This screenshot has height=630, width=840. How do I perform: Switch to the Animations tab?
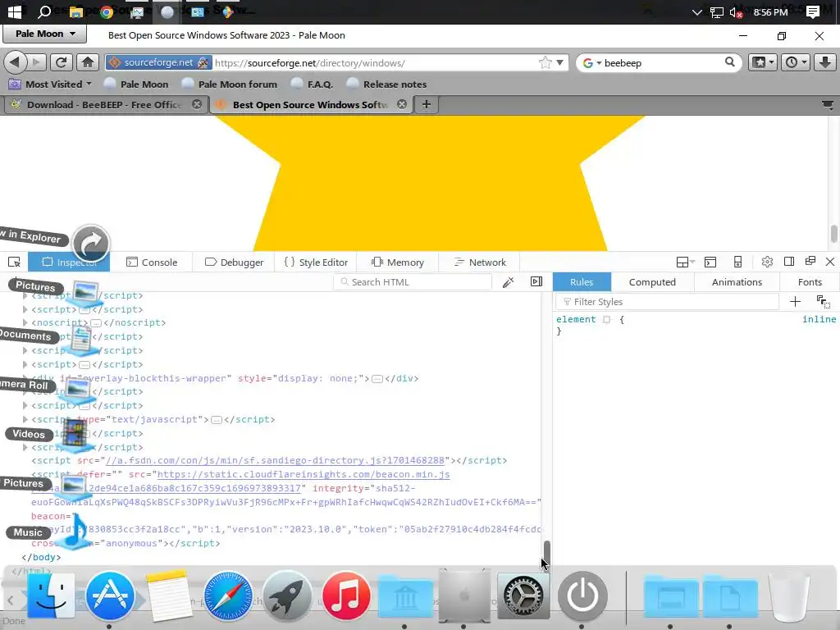click(737, 282)
